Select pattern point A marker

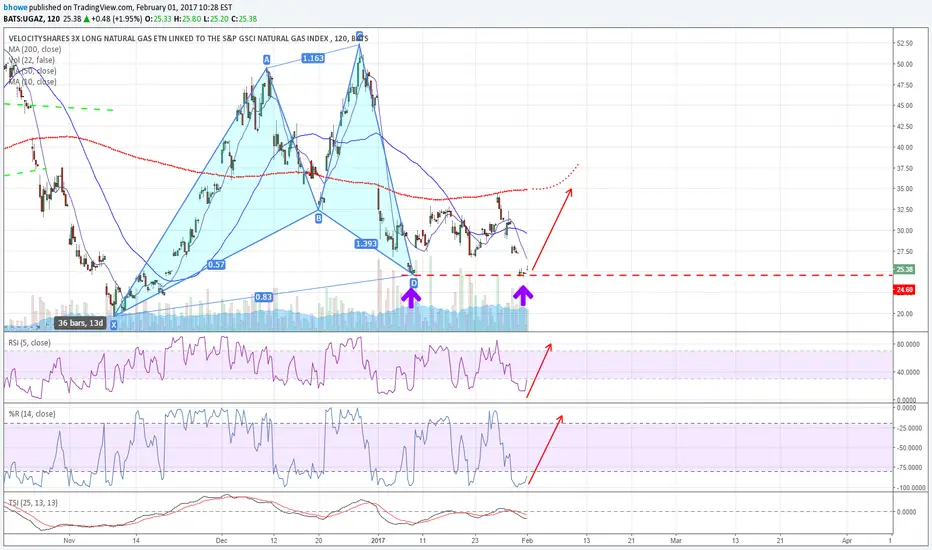(267, 59)
